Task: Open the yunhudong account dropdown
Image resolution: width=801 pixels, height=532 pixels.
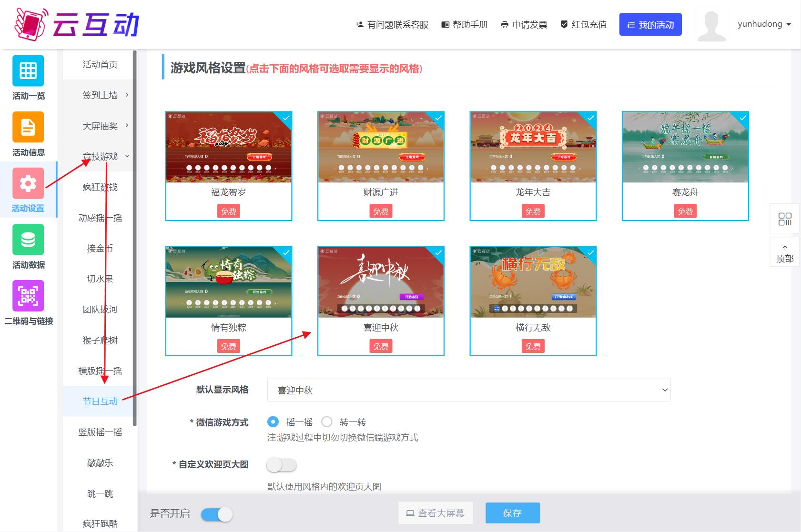Action: [x=764, y=24]
